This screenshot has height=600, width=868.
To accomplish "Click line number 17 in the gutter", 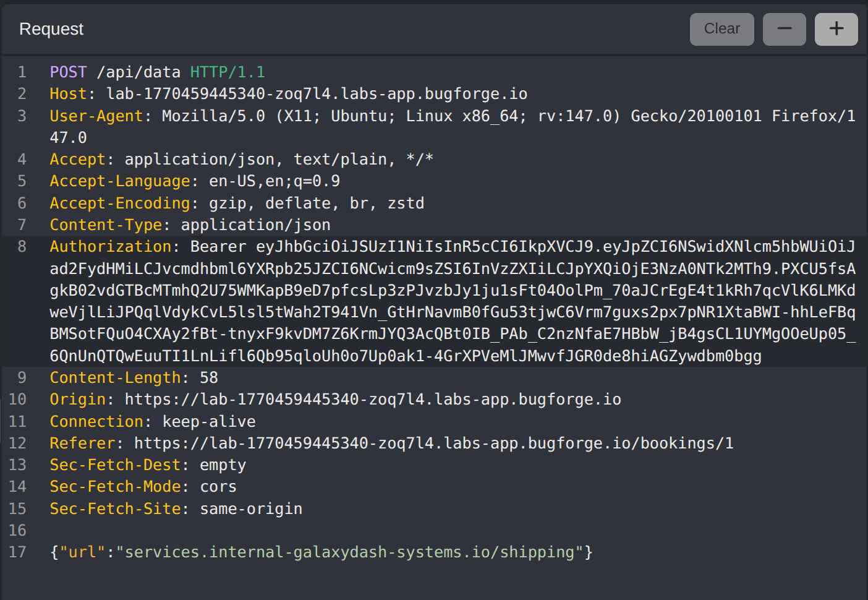I will tap(18, 552).
